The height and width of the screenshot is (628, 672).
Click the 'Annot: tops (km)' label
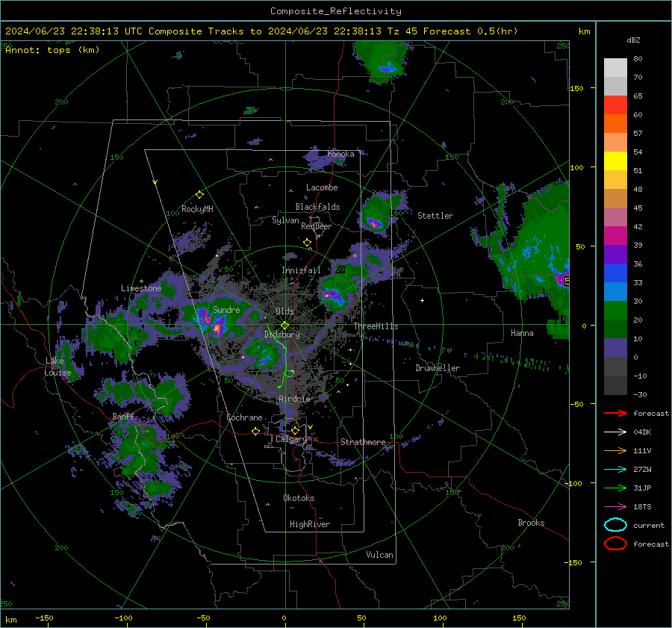click(52, 50)
